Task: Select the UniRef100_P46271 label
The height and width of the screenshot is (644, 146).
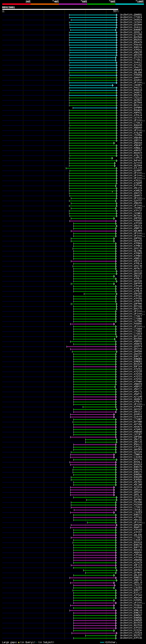Action: [131, 88]
